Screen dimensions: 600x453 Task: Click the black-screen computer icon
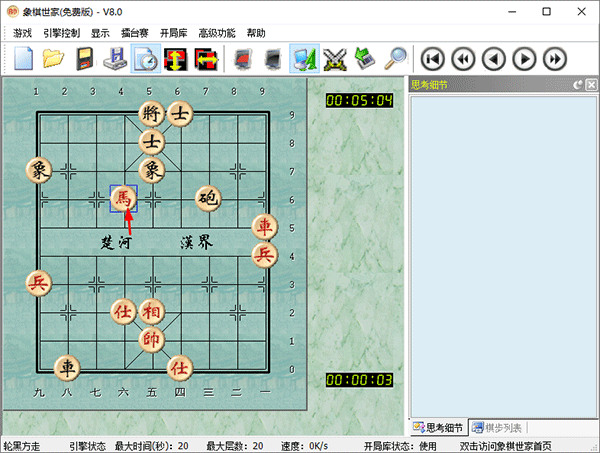click(273, 59)
